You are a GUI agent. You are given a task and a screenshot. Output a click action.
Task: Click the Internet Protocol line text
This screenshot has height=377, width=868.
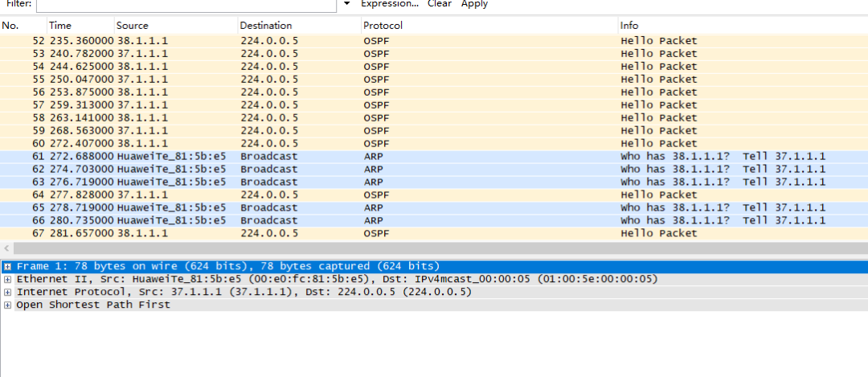[x=244, y=292]
